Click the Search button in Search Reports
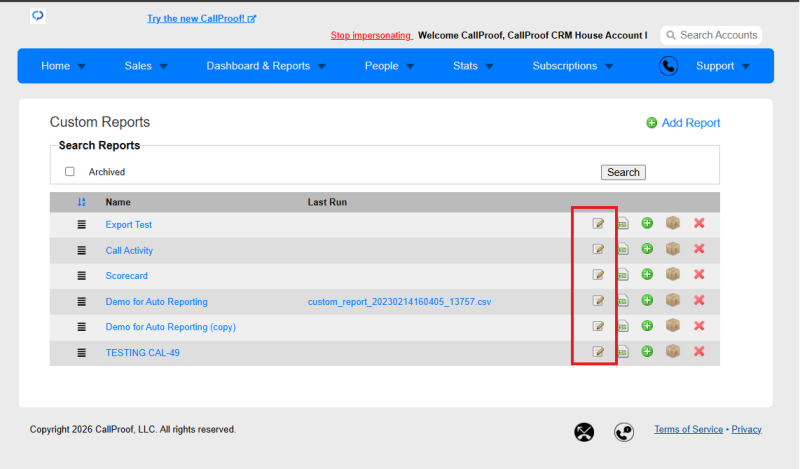The width and height of the screenshot is (800, 469). [623, 172]
